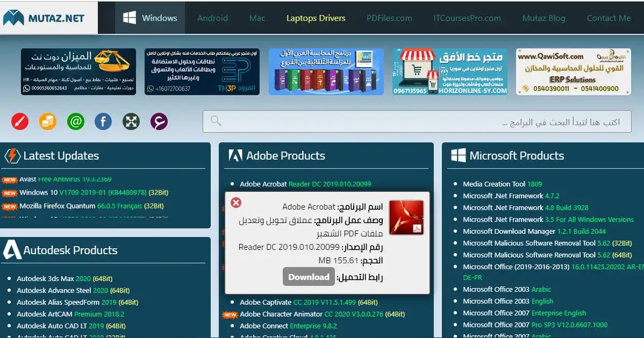Open Contact Me page
The width and height of the screenshot is (644, 338).
coord(609,18)
